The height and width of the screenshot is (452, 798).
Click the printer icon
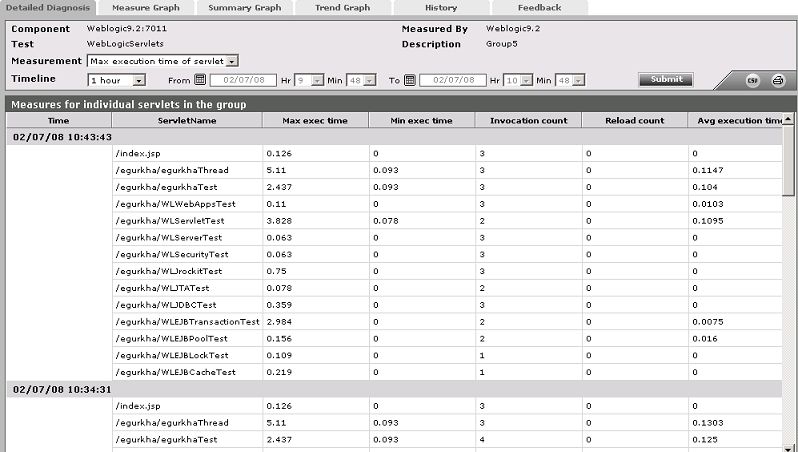pos(778,80)
